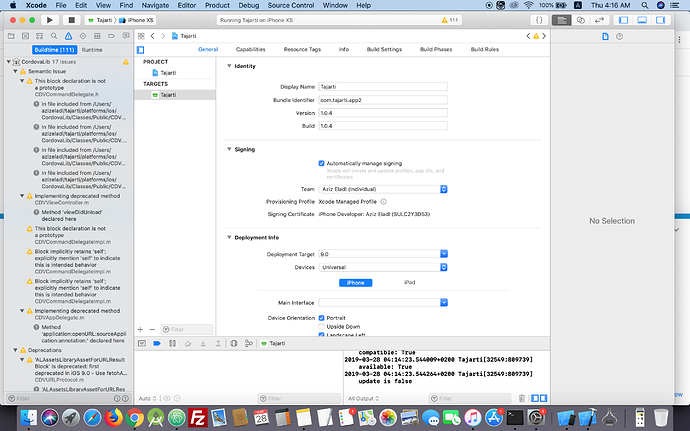The image size is (690, 431).
Task: Stop the running Tajarti app
Action: pos(71,20)
